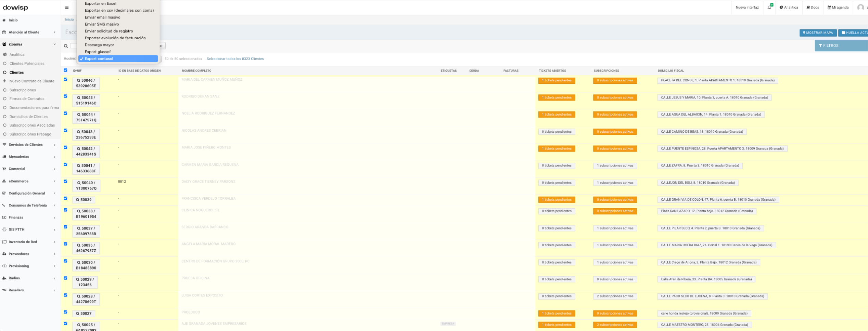This screenshot has width=868, height=331.
Task: Open Subscripciones sidebar item
Action: (23, 90)
